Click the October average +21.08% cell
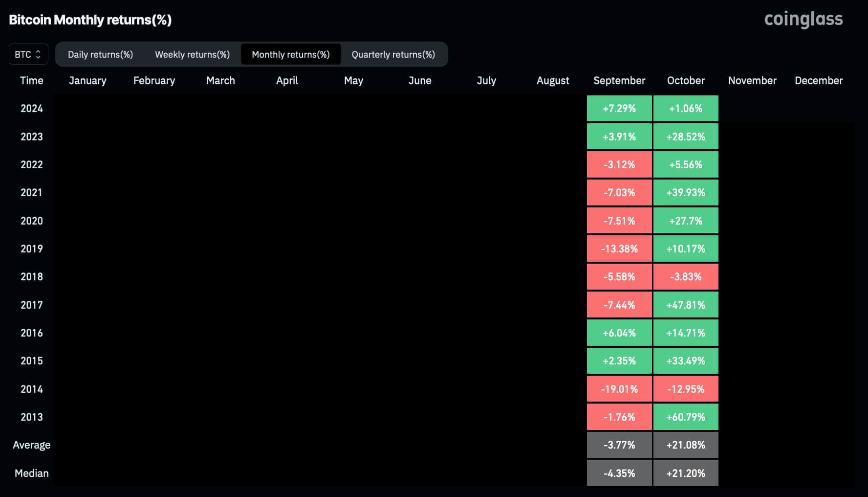 pyautogui.click(x=686, y=445)
